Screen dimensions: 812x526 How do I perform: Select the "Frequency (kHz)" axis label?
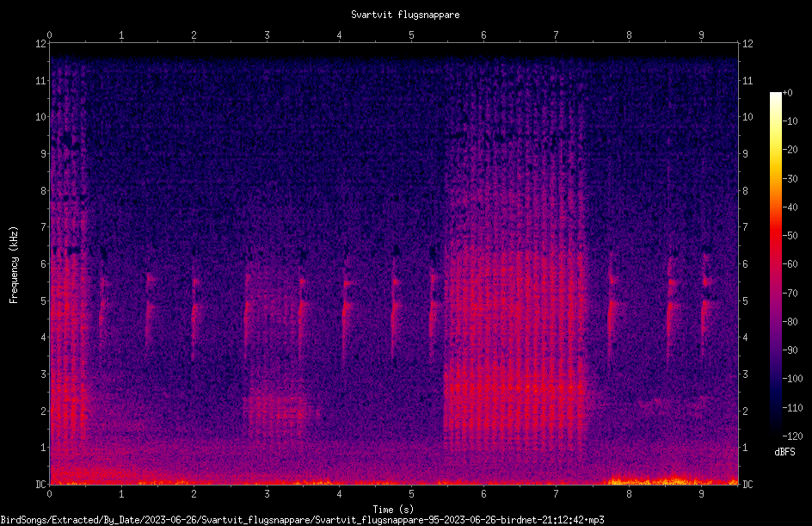pos(14,265)
